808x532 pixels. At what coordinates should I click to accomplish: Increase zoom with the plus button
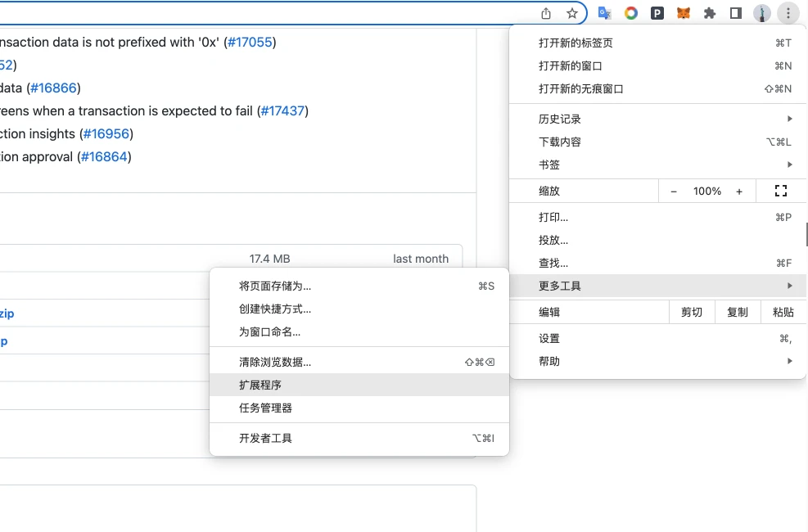click(x=739, y=191)
